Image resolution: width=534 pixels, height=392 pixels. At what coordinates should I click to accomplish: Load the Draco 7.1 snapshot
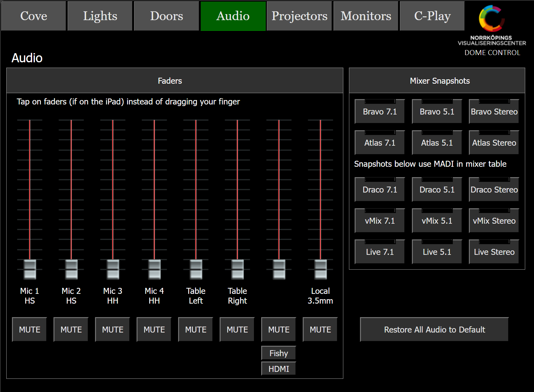point(380,189)
